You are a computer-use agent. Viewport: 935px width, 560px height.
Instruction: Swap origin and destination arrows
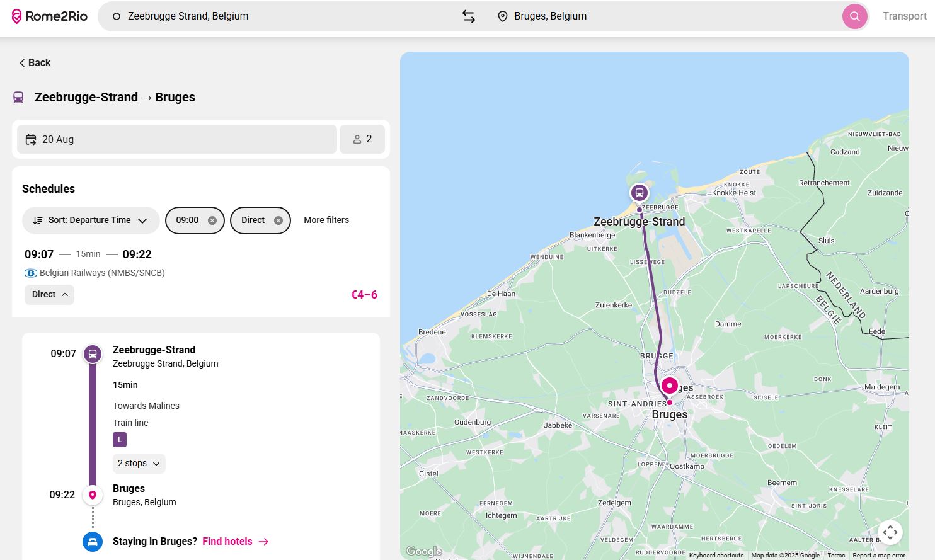pyautogui.click(x=469, y=16)
